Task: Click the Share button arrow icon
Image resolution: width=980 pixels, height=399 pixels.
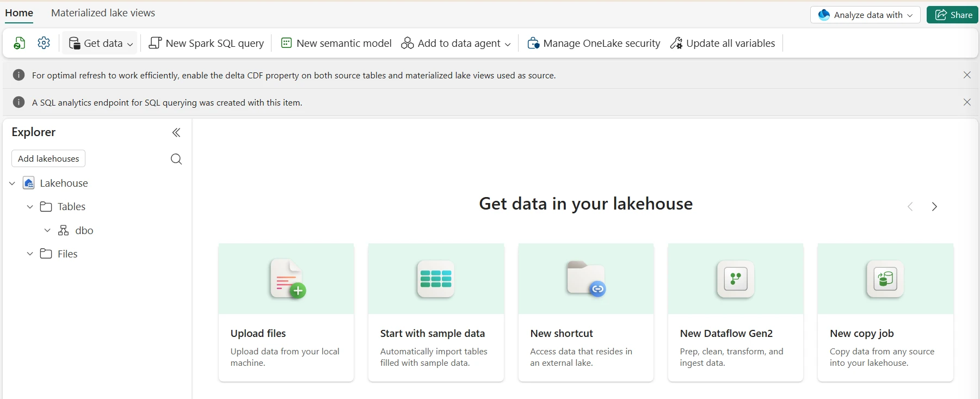Action: coord(941,15)
